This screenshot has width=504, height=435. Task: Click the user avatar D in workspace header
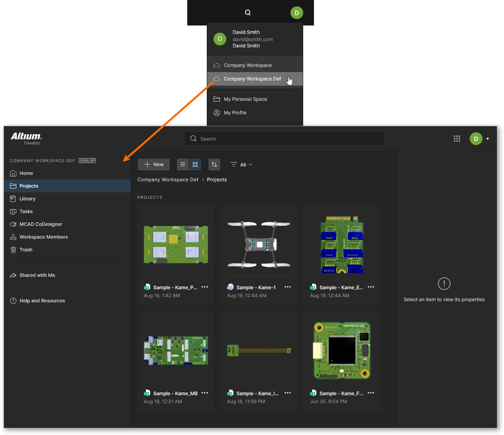pyautogui.click(x=476, y=139)
